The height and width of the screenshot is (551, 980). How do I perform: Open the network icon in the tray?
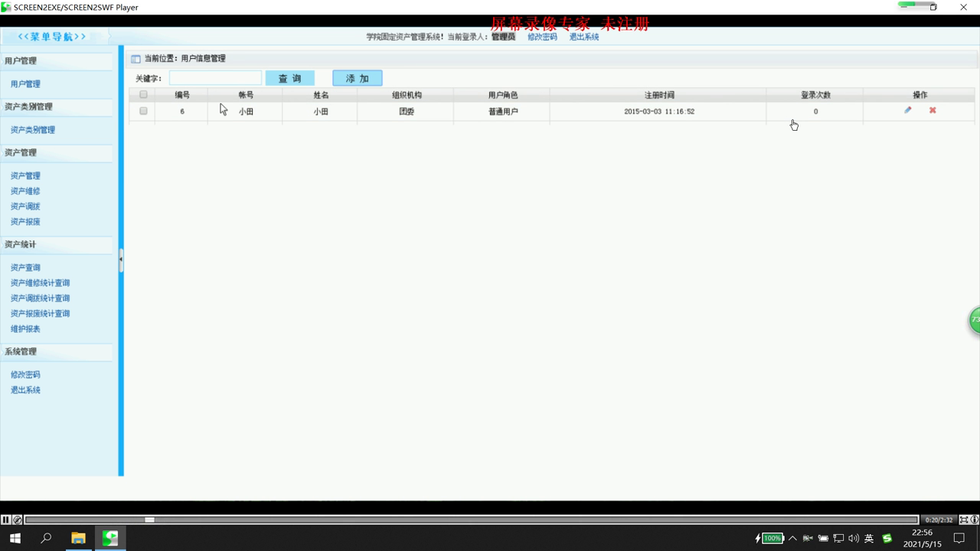click(838, 539)
